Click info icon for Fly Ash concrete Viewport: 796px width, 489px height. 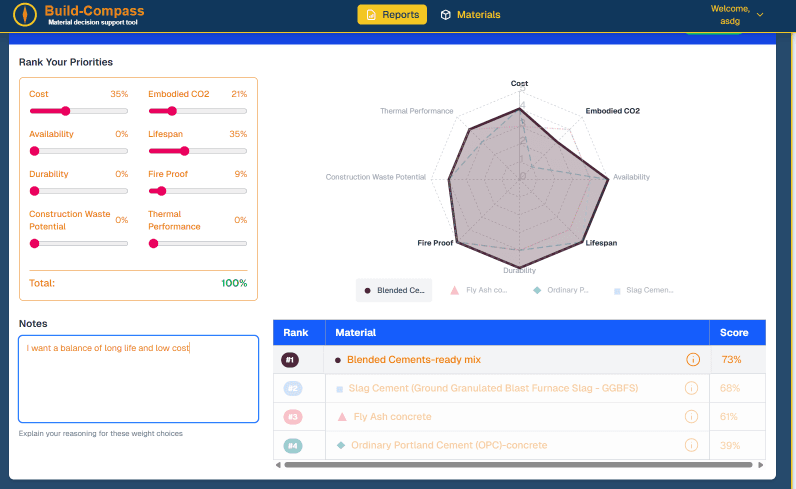691,416
